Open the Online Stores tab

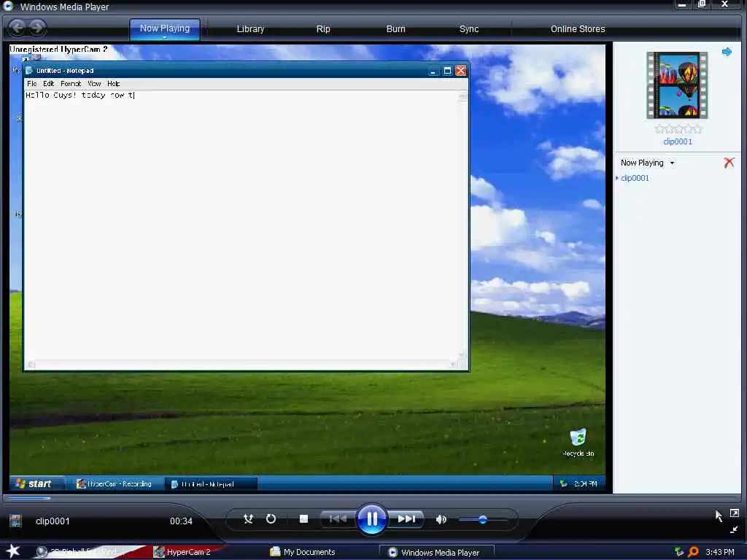tap(578, 29)
